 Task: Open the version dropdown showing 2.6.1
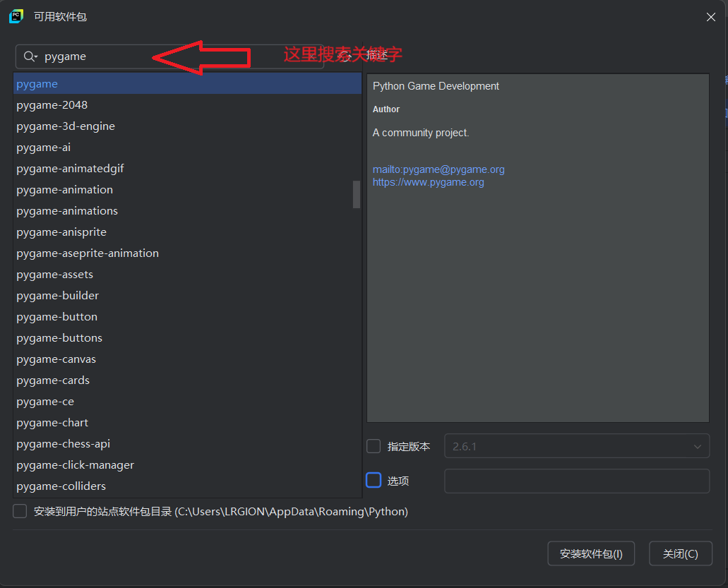coord(576,446)
